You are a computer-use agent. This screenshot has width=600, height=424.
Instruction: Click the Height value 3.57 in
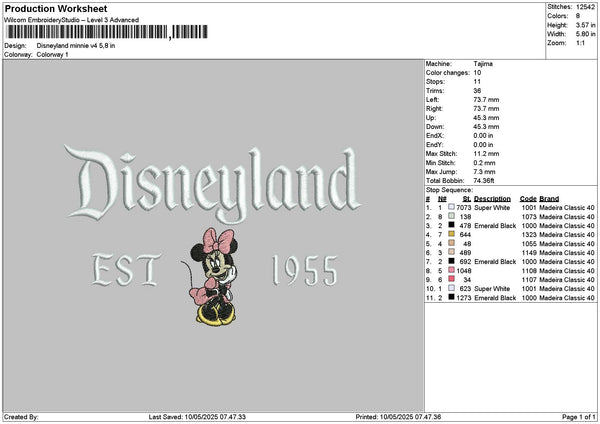click(585, 25)
